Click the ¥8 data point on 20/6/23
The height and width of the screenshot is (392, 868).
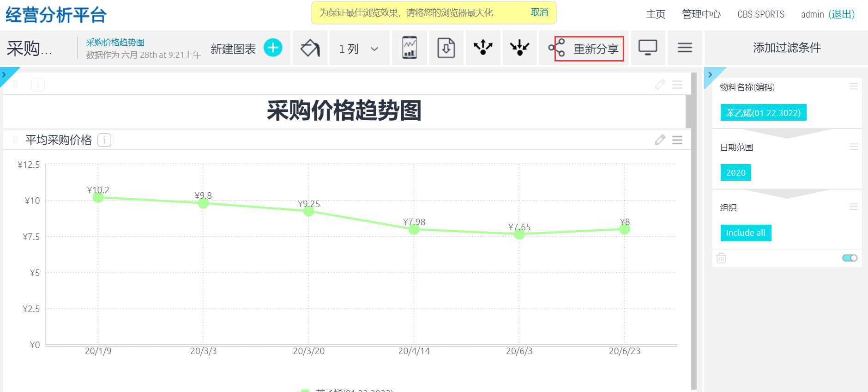click(x=625, y=229)
